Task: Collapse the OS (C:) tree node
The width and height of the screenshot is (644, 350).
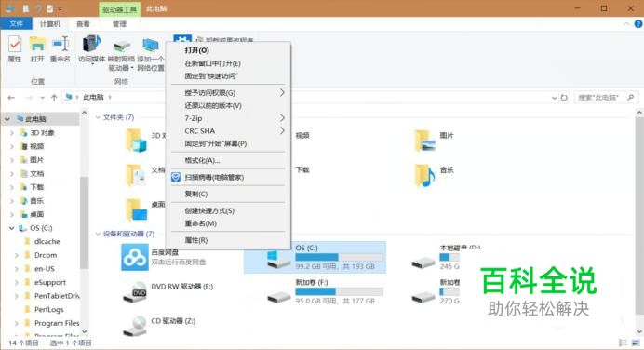Action: pos(11,228)
